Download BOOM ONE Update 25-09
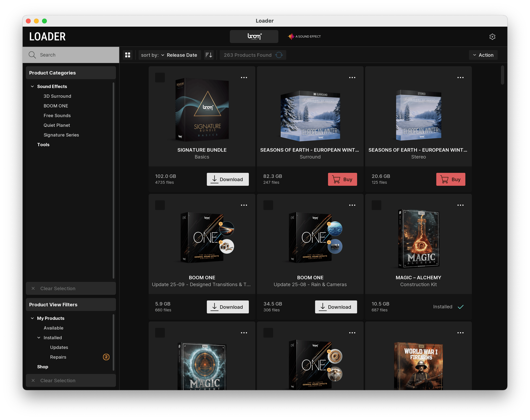The height and width of the screenshot is (420, 530). [x=228, y=307]
